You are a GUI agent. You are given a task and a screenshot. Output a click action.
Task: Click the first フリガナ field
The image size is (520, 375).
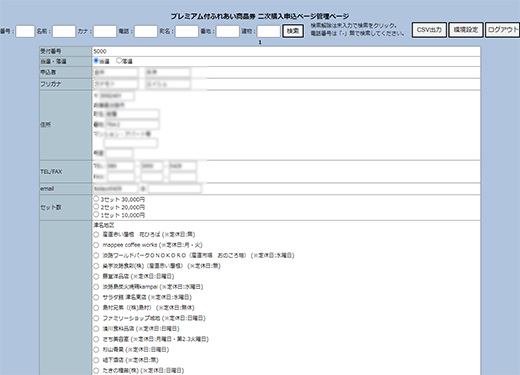(115, 84)
